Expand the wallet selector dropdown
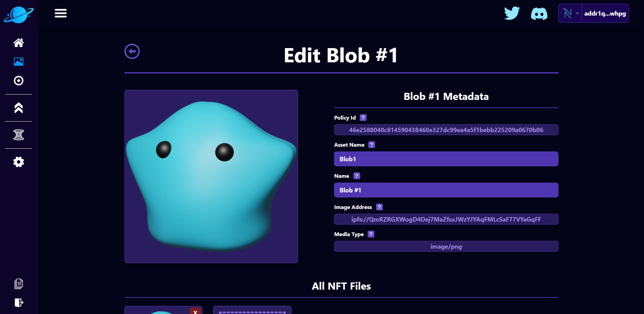The width and height of the screenshot is (644, 314). [x=570, y=13]
